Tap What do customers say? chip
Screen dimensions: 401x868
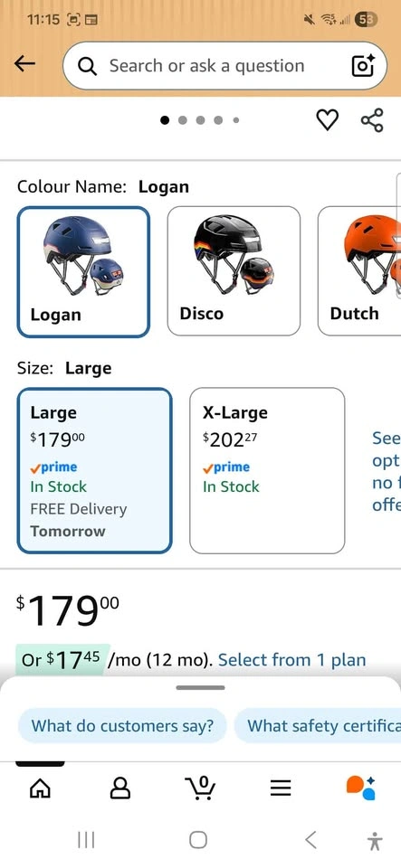[122, 725]
